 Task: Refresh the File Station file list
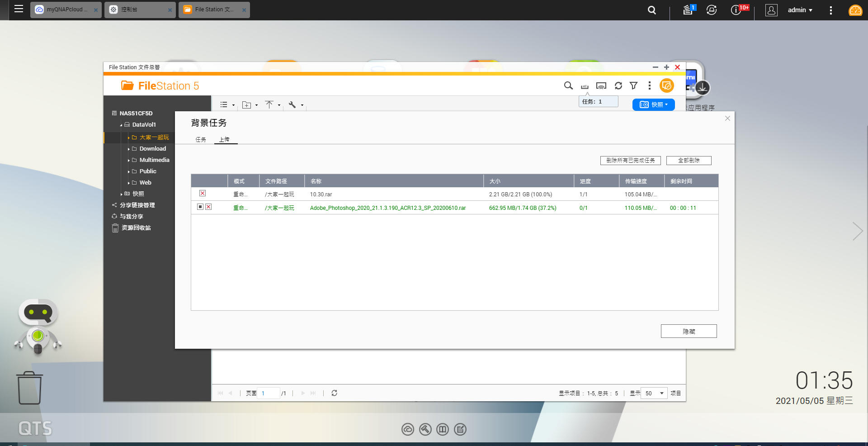[618, 85]
